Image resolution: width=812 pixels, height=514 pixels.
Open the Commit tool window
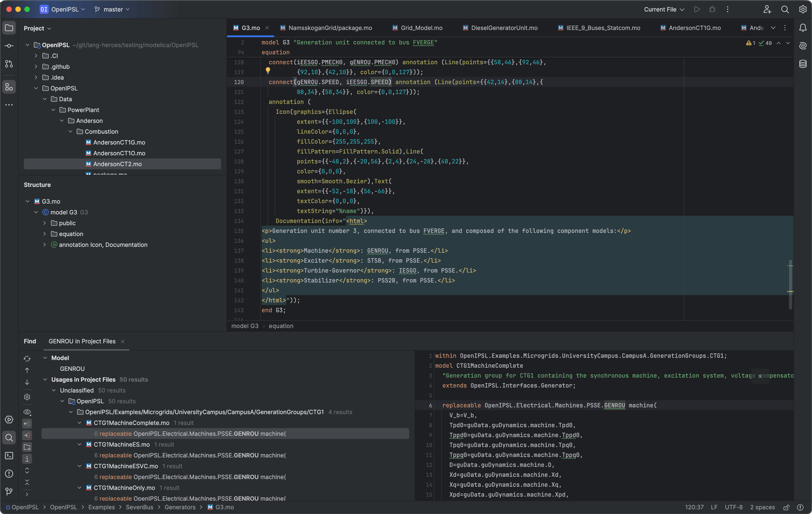9,46
